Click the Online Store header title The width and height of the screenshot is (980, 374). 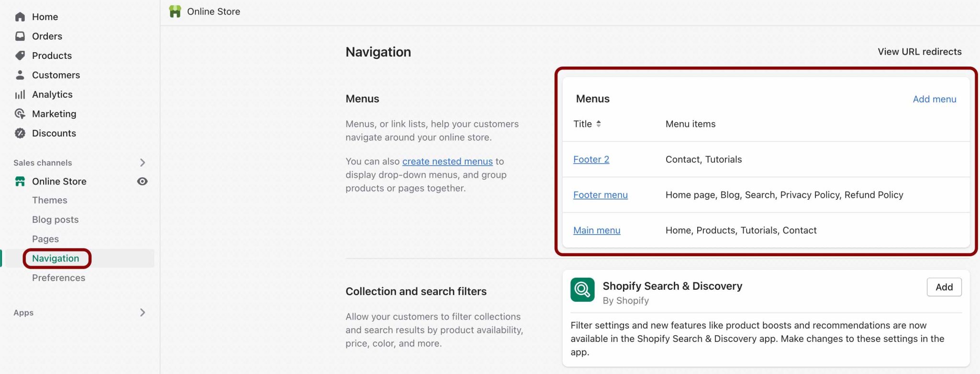(213, 11)
